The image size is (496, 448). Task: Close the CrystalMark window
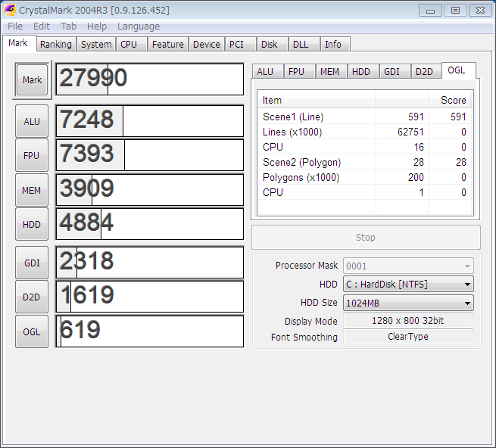click(x=480, y=11)
